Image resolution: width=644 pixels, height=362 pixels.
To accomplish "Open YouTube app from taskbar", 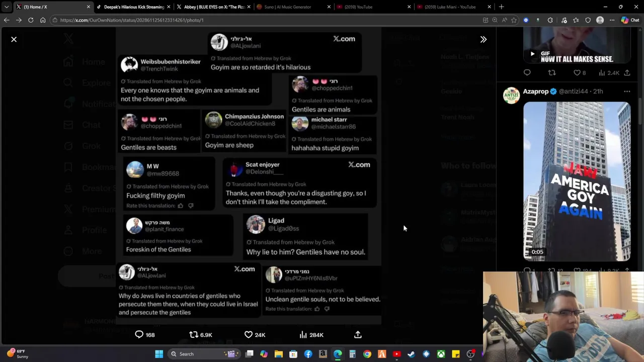I will click(396, 354).
